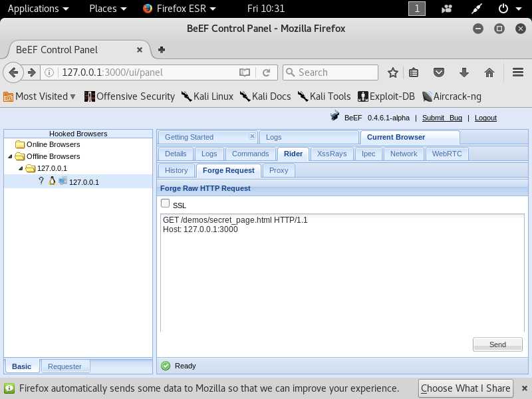Image resolution: width=532 pixels, height=399 pixels.
Task: Click the browser Forward arrow button
Action: click(x=31, y=72)
